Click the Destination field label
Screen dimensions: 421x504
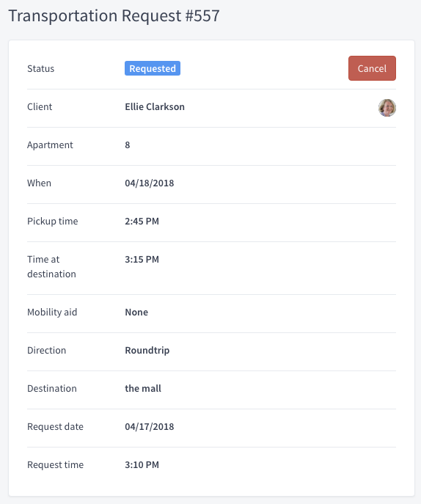[52, 388]
